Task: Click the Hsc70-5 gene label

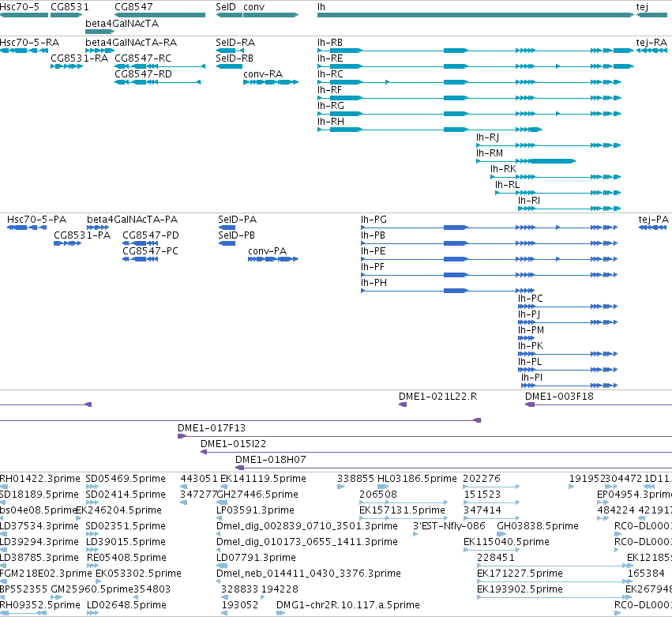Action: pos(19,7)
